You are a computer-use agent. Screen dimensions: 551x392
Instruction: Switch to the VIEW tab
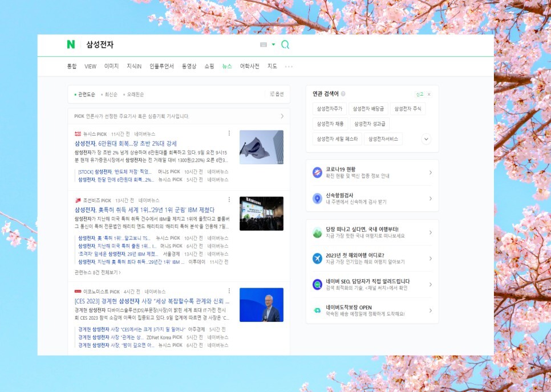point(90,66)
